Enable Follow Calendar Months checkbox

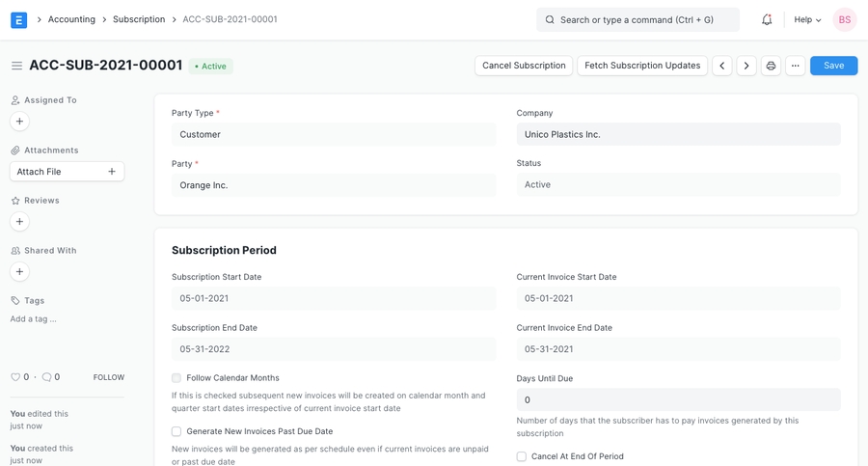[176, 378]
